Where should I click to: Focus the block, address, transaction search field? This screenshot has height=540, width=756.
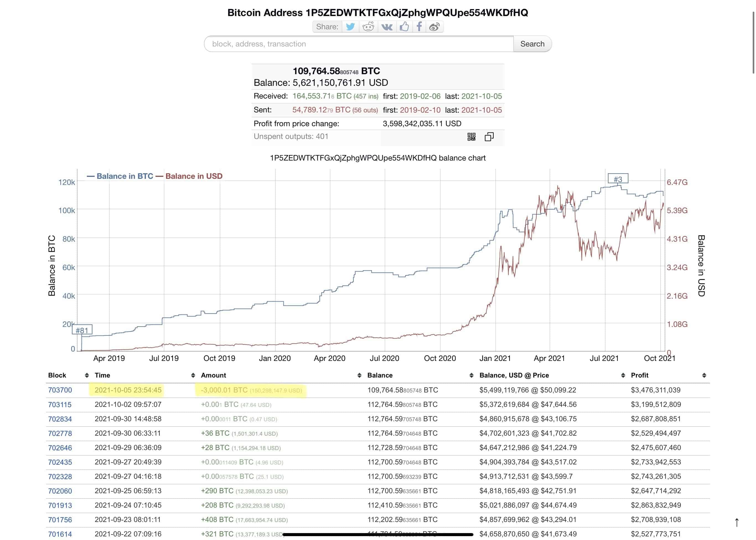(359, 44)
